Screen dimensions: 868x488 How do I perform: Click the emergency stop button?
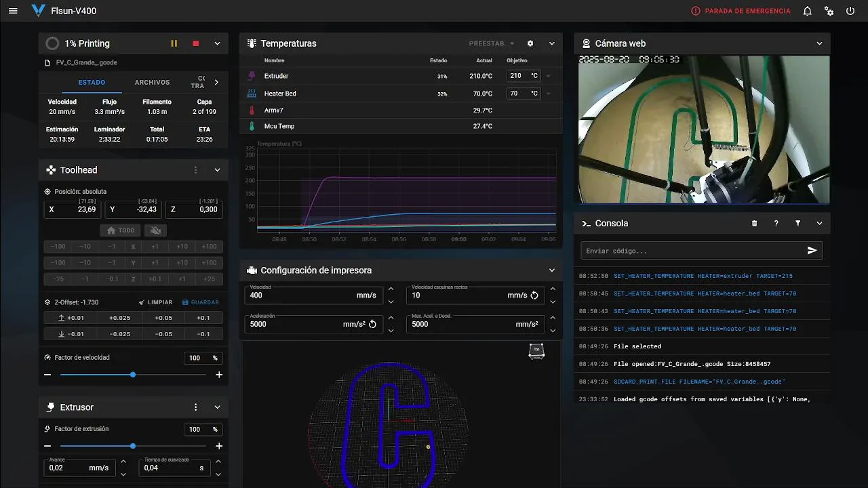point(741,11)
